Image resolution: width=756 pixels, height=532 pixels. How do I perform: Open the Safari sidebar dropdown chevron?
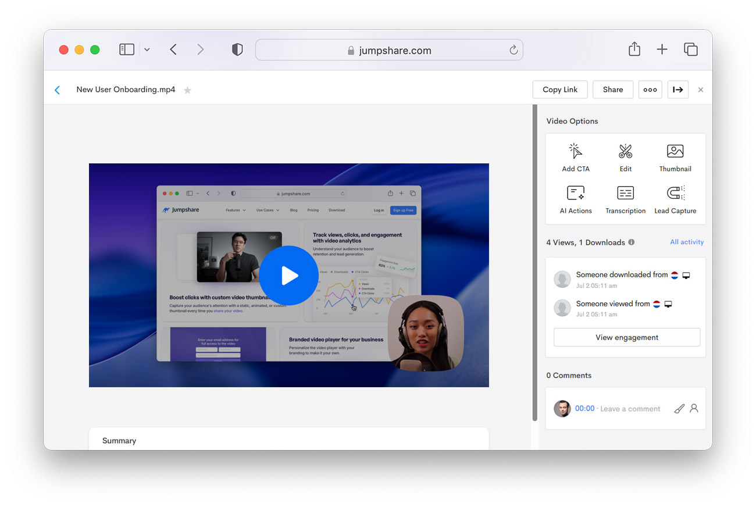click(147, 50)
